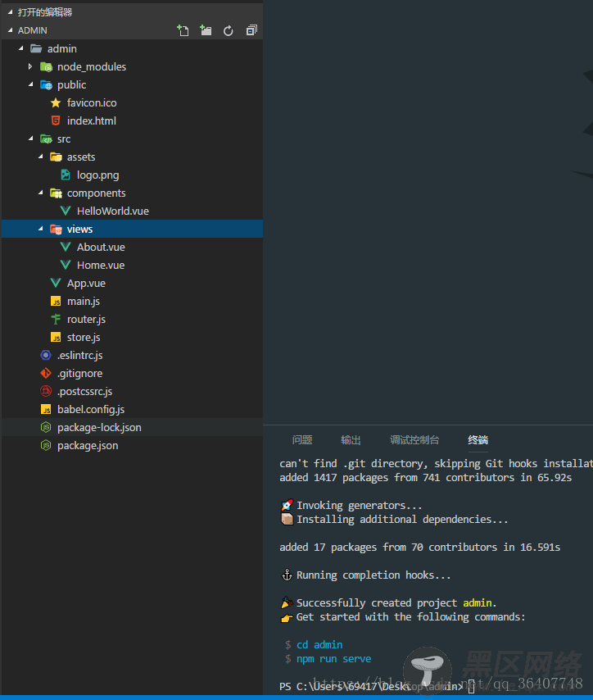Open .postcssrc.js file name
This screenshot has height=700, width=593.
pyautogui.click(x=85, y=392)
